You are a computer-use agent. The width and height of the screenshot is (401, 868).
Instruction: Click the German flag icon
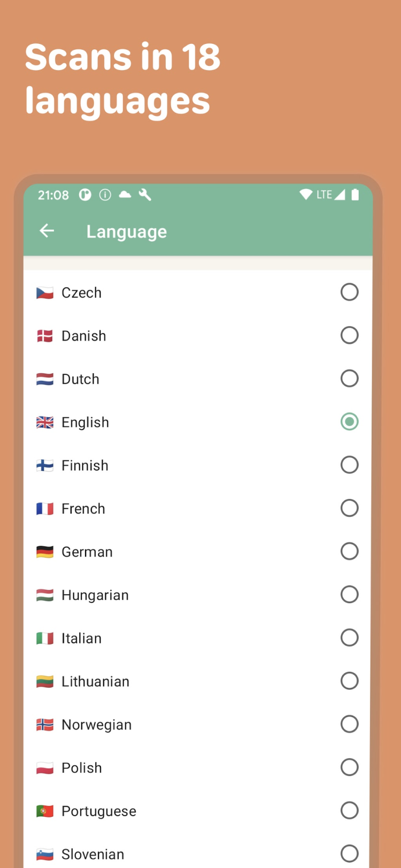coord(45,552)
